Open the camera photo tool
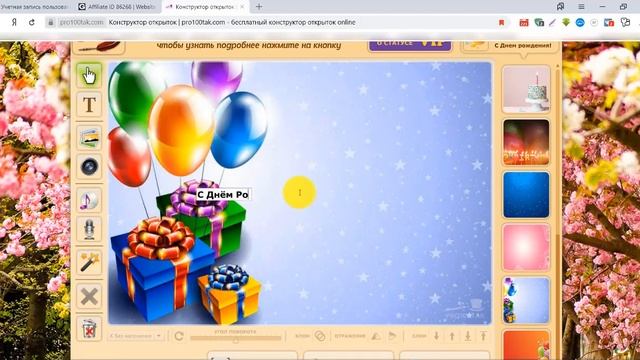This screenshot has width=640, height=360. click(x=89, y=167)
